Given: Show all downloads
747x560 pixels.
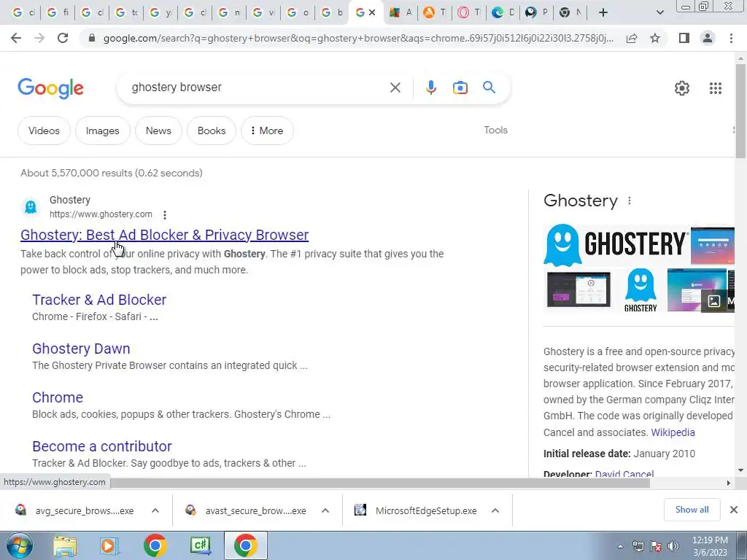Looking at the screenshot, I should click(692, 510).
